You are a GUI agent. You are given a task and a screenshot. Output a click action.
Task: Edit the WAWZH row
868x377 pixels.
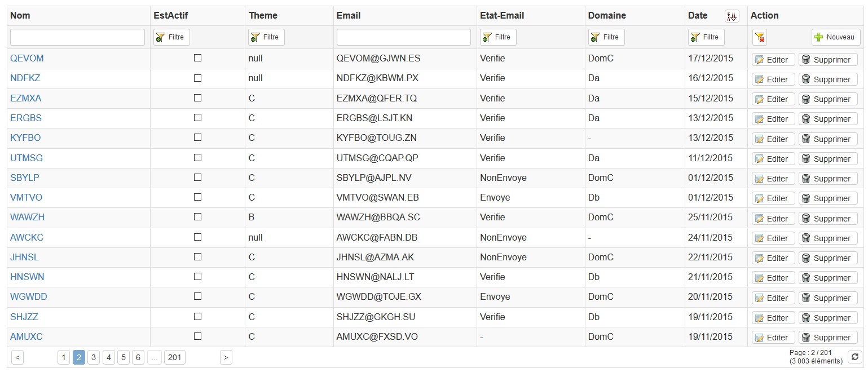coord(773,219)
